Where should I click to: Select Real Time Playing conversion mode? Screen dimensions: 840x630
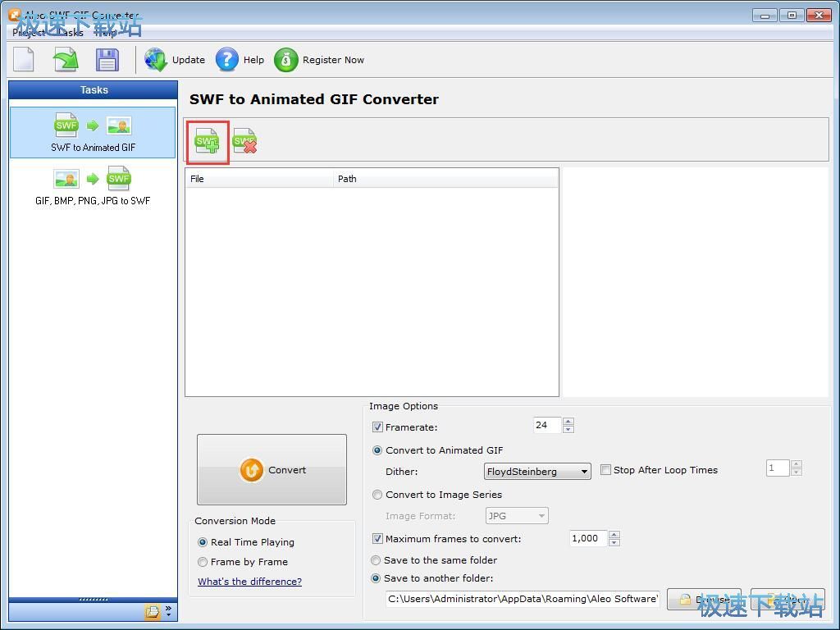246,542
